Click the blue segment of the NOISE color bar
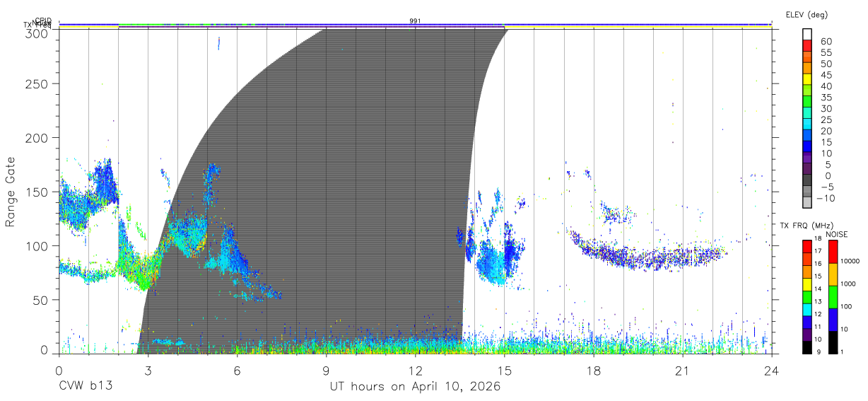The height and width of the screenshot is (401, 868). tap(832, 320)
